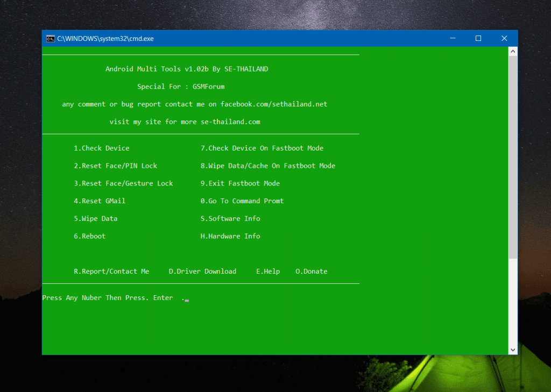Select H.Hardware Info option
Image resolution: width=551 pixels, height=392 pixels.
(x=230, y=236)
